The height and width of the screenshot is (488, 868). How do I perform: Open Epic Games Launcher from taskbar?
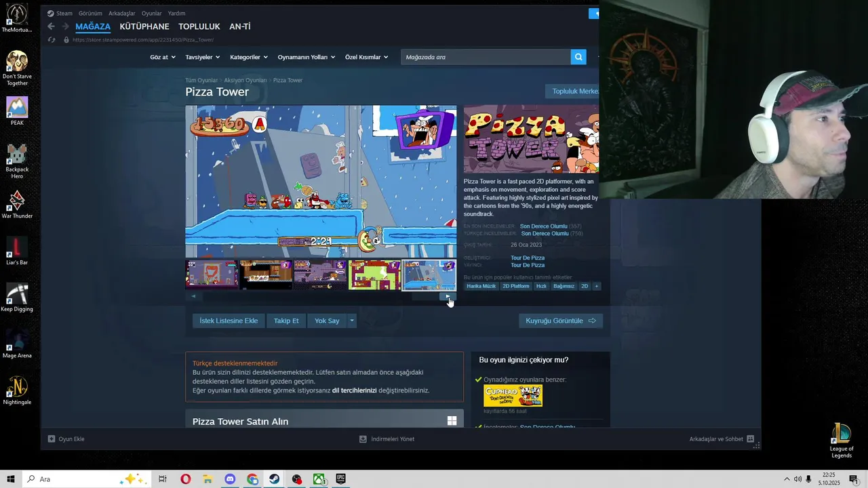[341, 479]
